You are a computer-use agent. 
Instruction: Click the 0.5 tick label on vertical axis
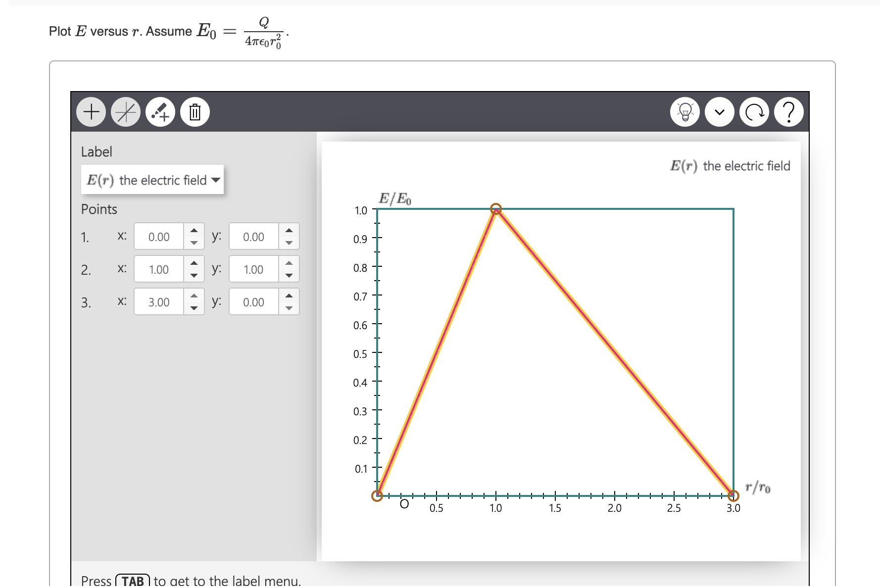pos(360,354)
